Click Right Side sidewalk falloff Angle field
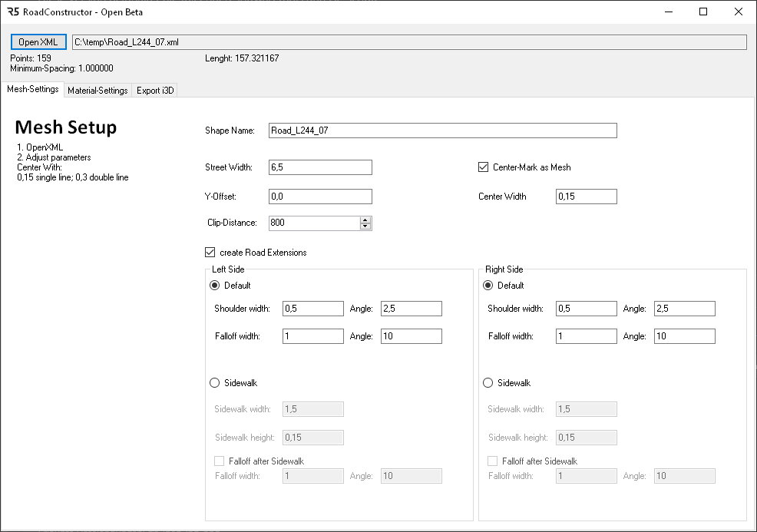Viewport: 757px width, 532px height. [x=685, y=476]
